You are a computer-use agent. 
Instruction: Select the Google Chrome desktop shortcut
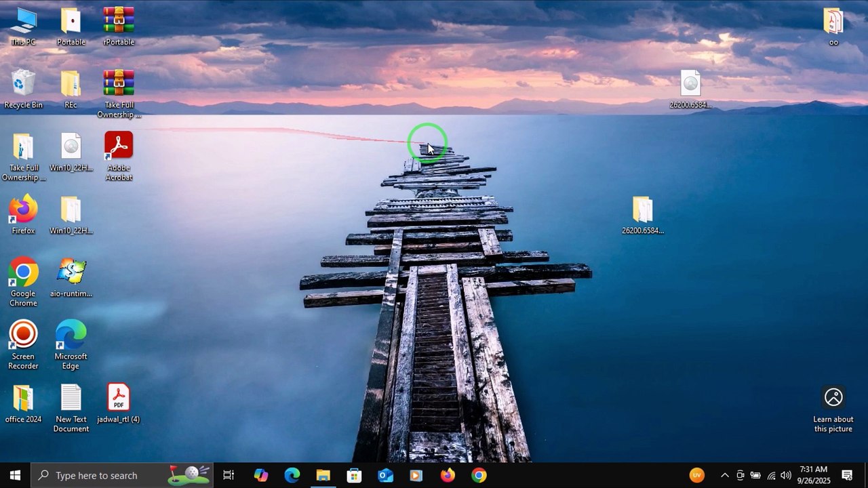point(23,283)
